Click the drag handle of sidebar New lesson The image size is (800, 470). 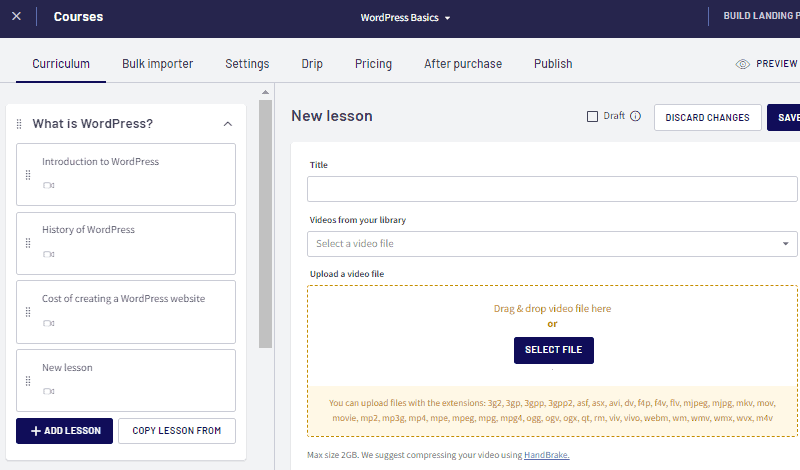pyautogui.click(x=28, y=381)
